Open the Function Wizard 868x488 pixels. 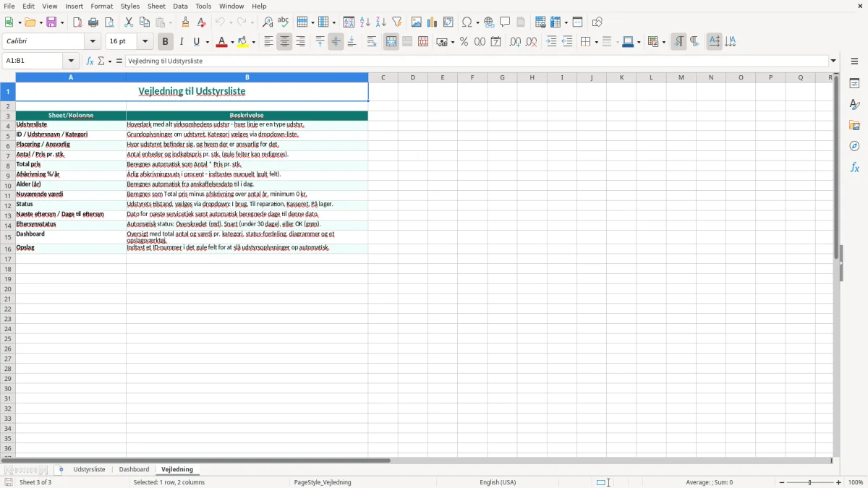90,61
